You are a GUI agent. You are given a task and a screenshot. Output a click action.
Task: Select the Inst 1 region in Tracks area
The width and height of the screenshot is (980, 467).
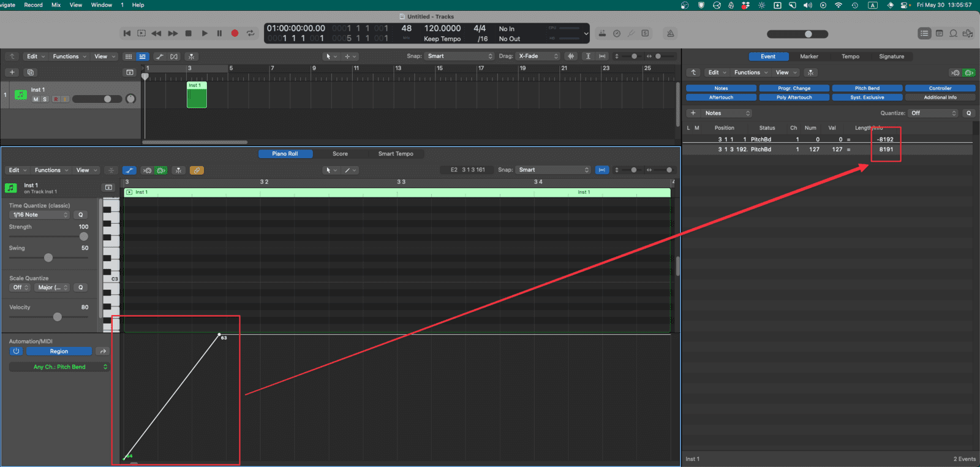coord(197,97)
